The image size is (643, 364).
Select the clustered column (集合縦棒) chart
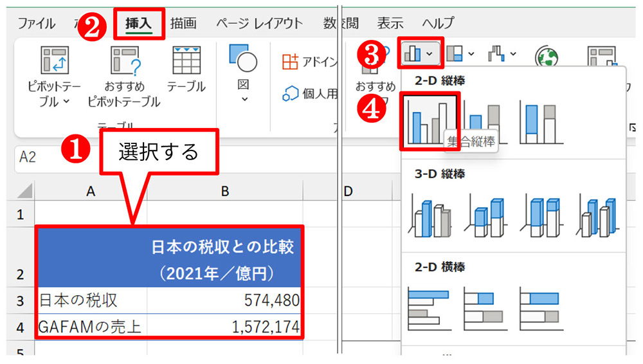430,121
